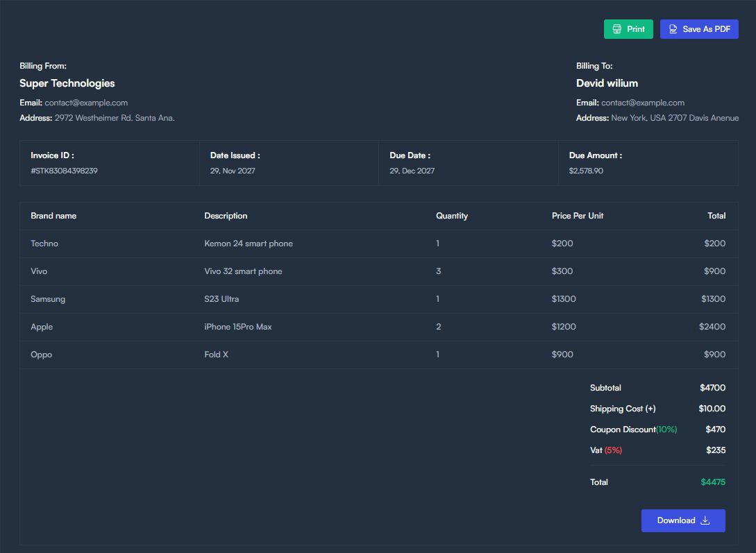Click the Quantity column header

point(451,216)
